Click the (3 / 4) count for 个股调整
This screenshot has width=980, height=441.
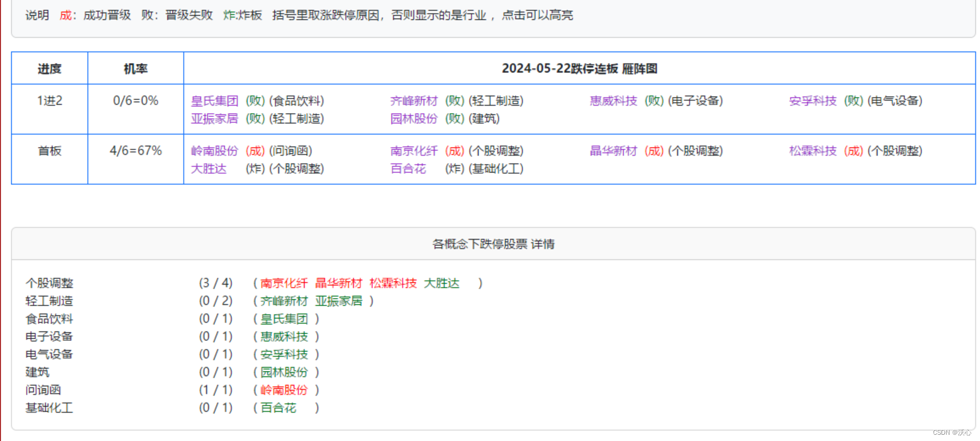[x=216, y=283]
